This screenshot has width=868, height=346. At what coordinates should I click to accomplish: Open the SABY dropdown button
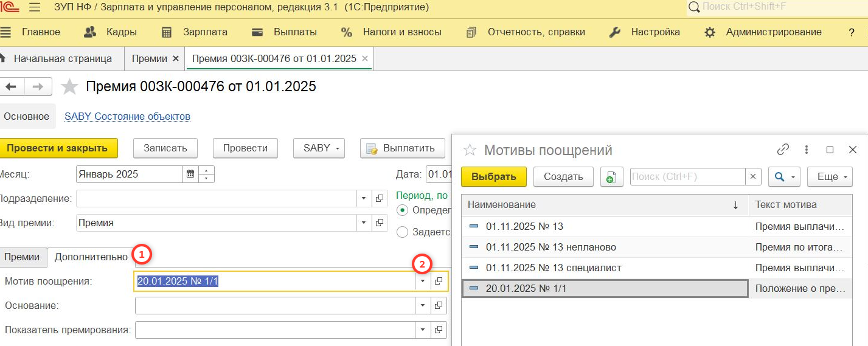(x=319, y=148)
